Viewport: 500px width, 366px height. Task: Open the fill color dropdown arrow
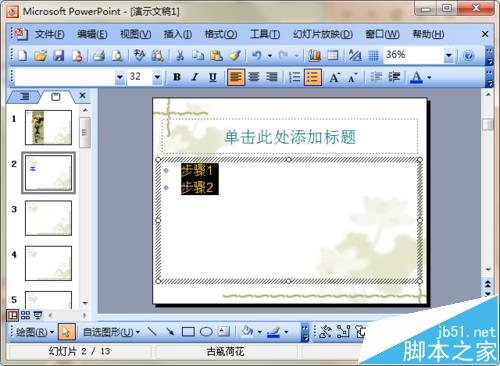coord(259,332)
